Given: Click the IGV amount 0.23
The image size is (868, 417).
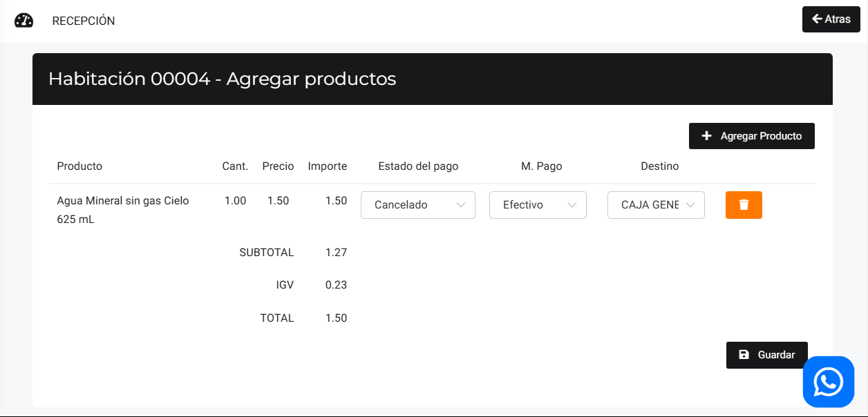Looking at the screenshot, I should coord(336,285).
